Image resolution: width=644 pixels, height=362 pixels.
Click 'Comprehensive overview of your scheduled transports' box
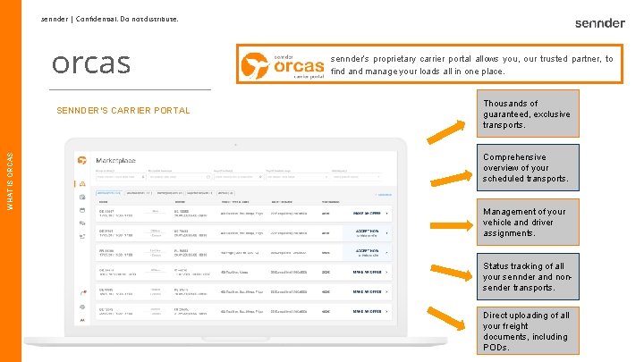[528, 167]
